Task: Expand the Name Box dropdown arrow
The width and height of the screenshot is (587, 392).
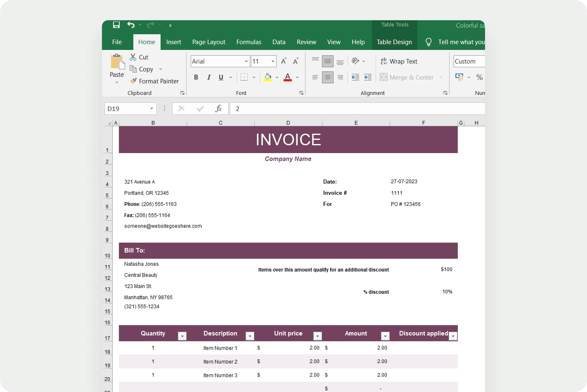Action: pos(151,109)
